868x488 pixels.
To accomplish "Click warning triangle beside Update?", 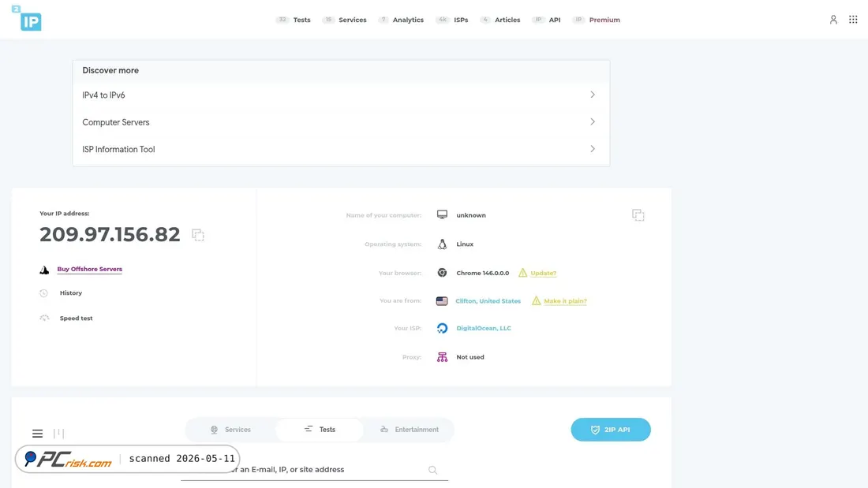I will [x=522, y=273].
